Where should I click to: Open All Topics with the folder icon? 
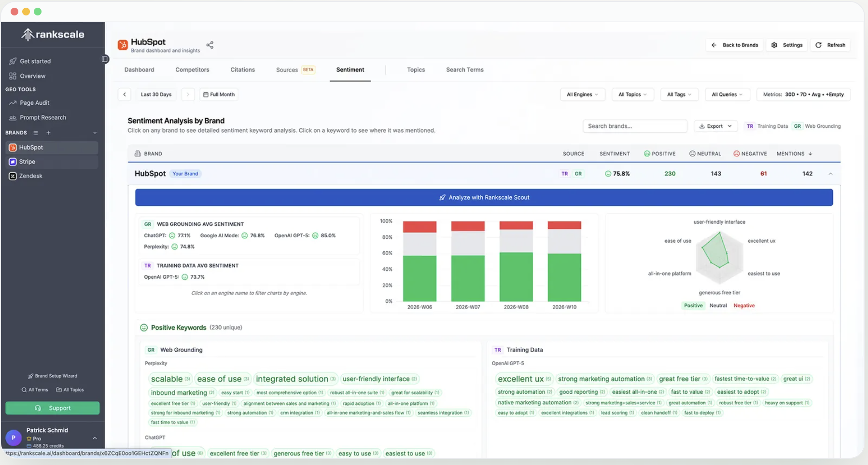(70, 390)
